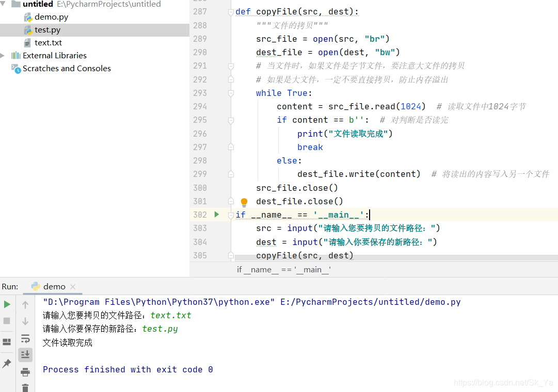
Task: Select Scratches and Consoles entry
Action: 67,68
